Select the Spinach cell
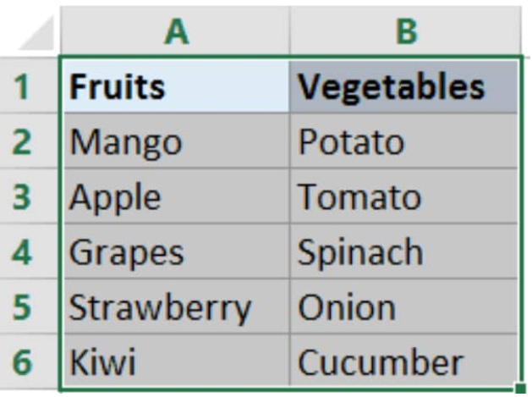Screen dimensions: 532x397 (x=403, y=251)
